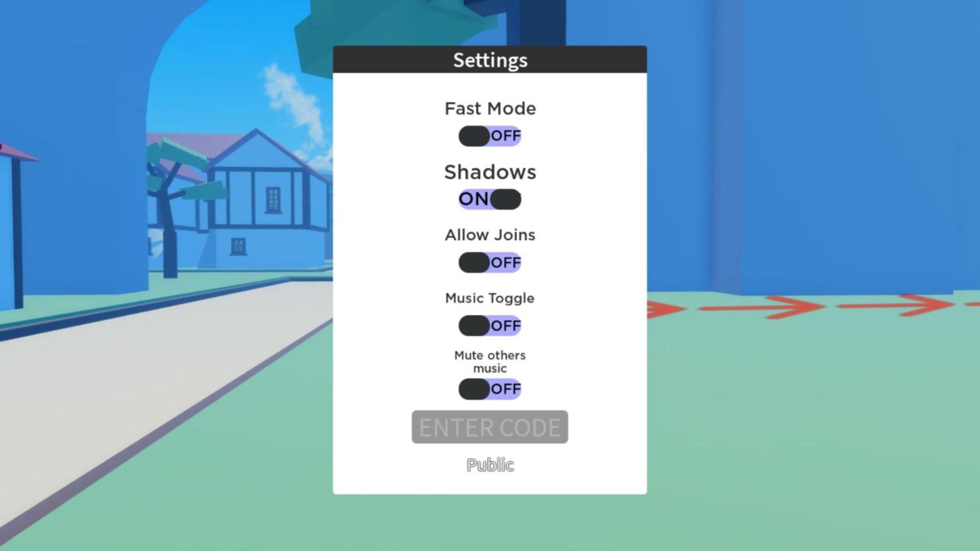Select the Public server option
This screenshot has height=551, width=980.
click(490, 465)
